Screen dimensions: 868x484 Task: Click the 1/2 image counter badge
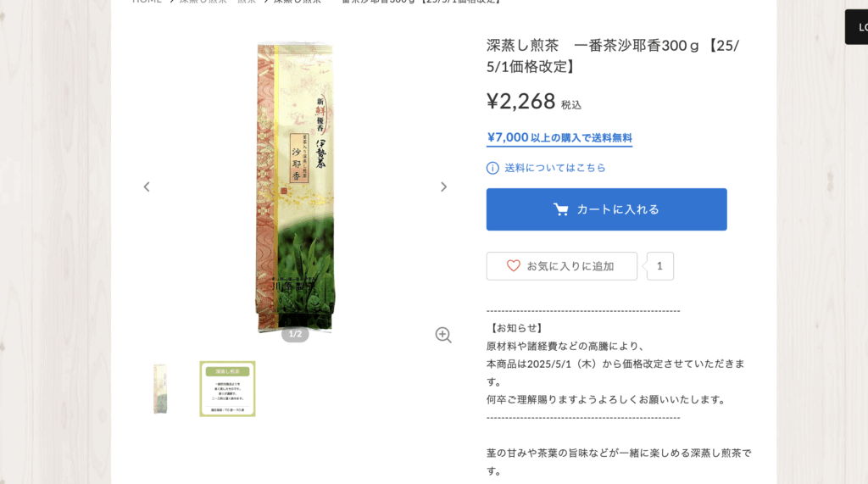tap(295, 334)
